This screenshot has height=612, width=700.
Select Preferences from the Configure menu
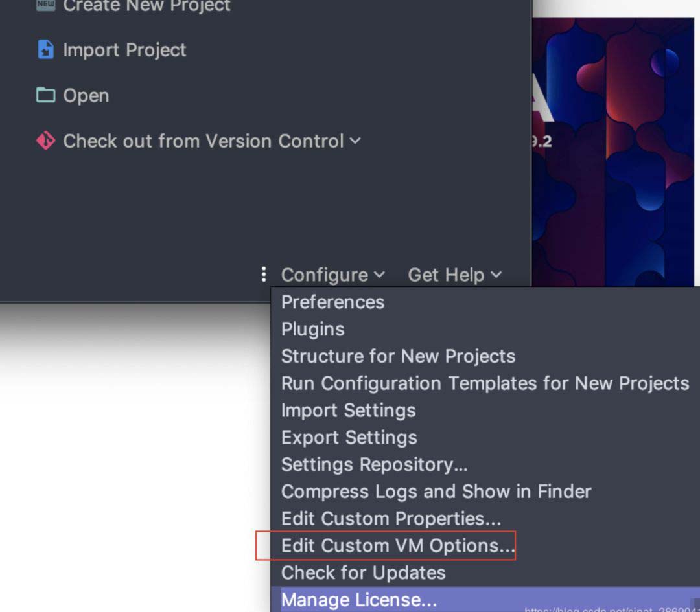(x=332, y=302)
